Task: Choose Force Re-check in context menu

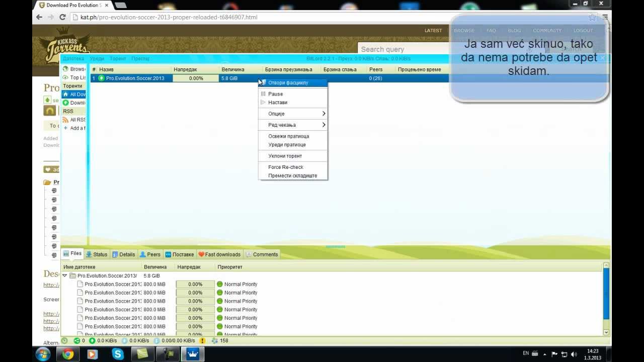Action: pyautogui.click(x=293, y=167)
